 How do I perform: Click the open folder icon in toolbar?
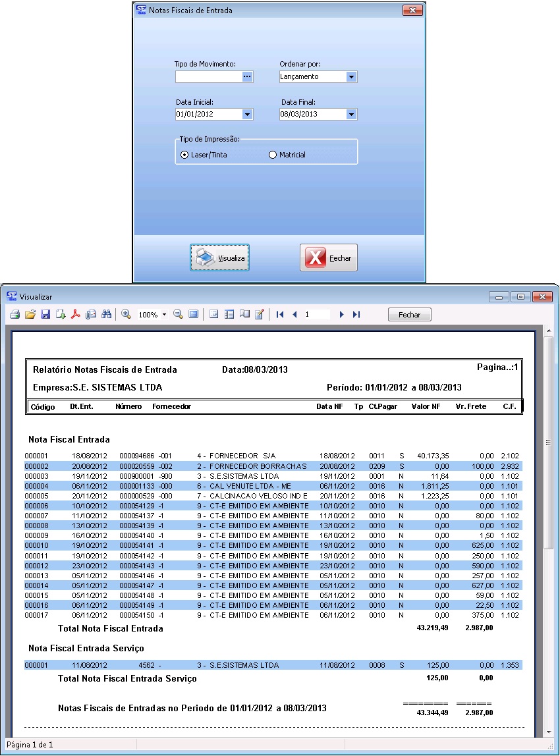[x=30, y=315]
